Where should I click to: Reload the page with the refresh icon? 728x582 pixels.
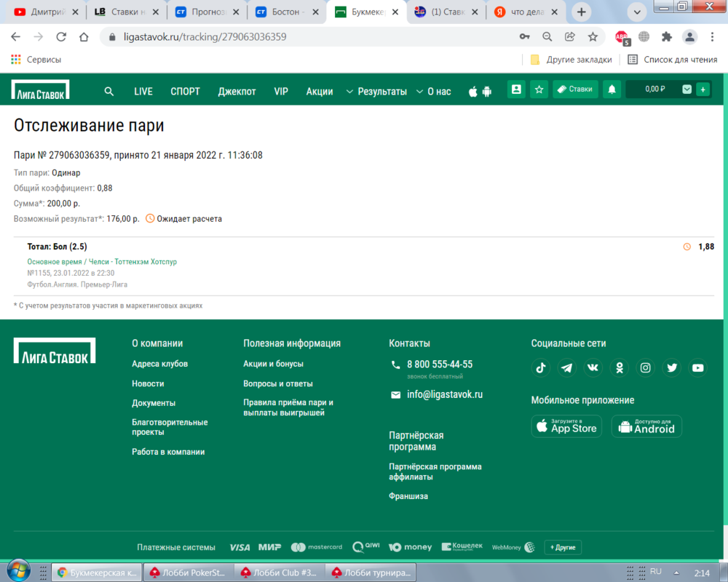[x=61, y=36]
